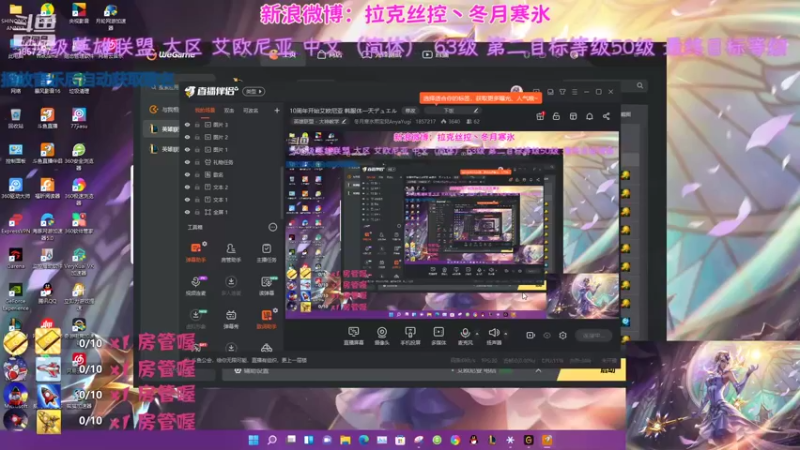The image size is (800, 450).
Task: Expand speaker volume options arrow
Action: tap(506, 334)
